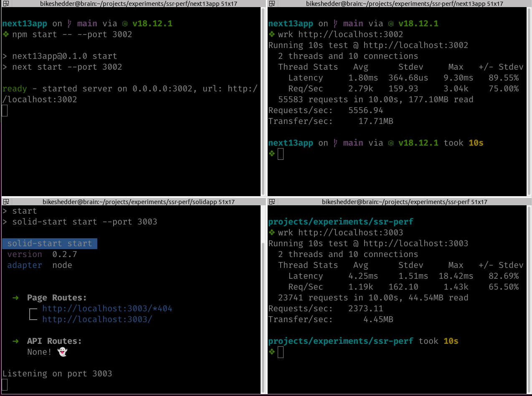Click the 'API Routes:' heading

point(55,341)
